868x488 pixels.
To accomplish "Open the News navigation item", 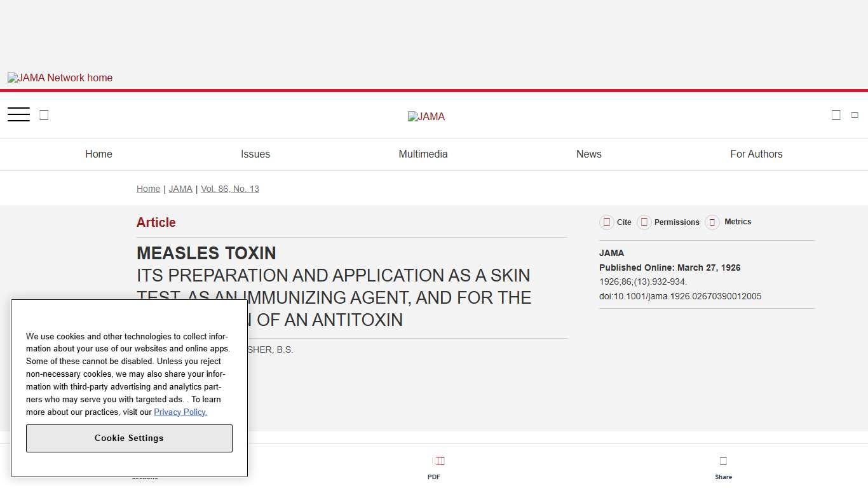I will (x=589, y=154).
